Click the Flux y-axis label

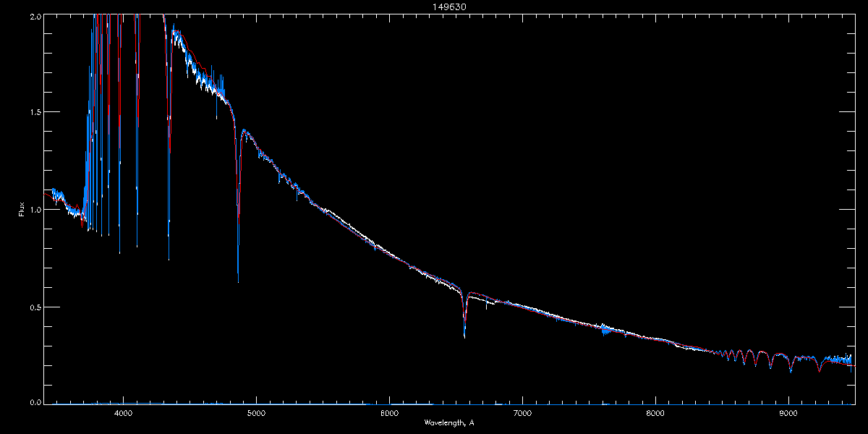[x=21, y=210]
